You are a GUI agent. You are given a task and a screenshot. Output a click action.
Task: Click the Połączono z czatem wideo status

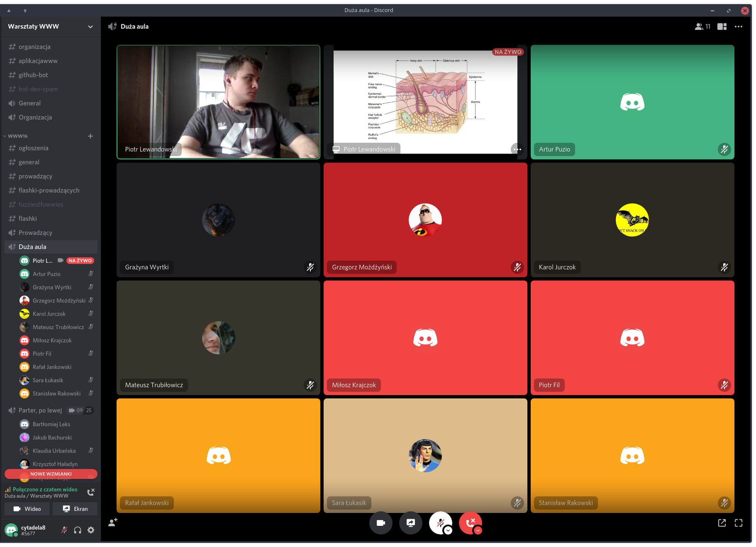(45, 490)
